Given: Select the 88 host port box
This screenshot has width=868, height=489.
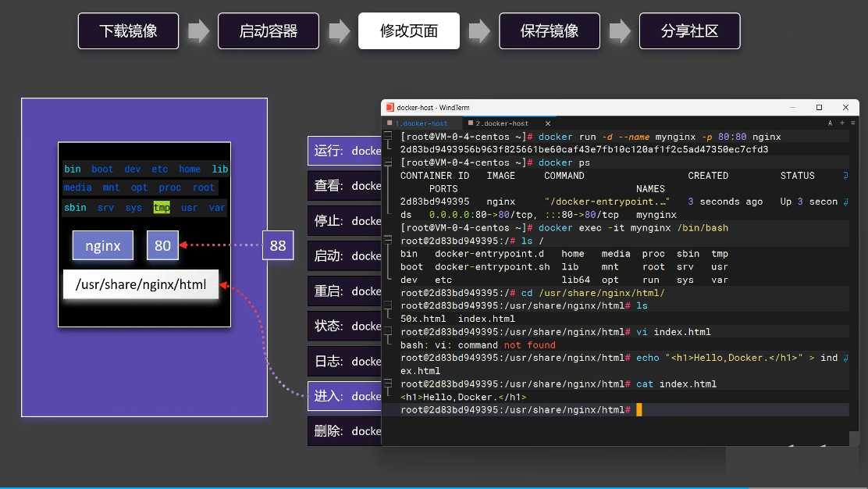Looking at the screenshot, I should [x=278, y=245].
